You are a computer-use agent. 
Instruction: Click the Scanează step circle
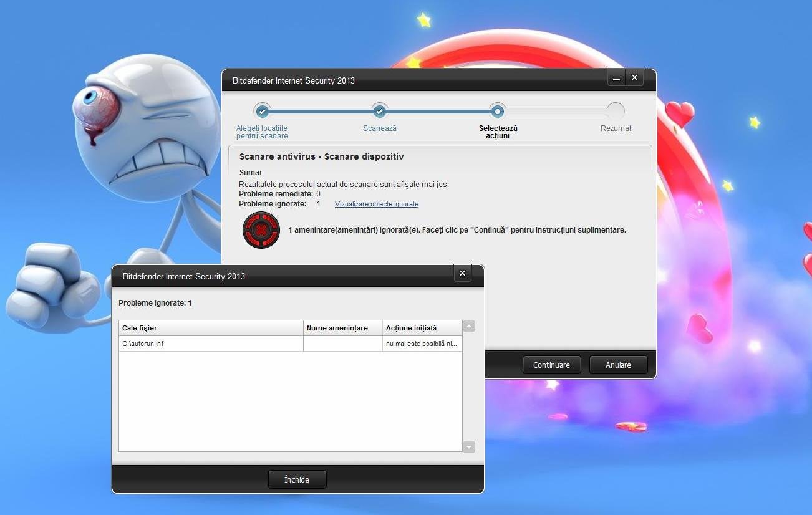pos(380,112)
